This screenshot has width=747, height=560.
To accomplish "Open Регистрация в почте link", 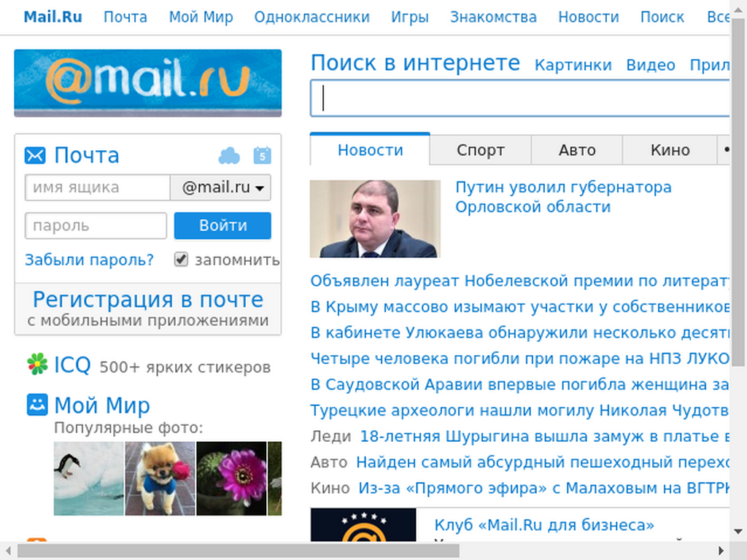I will click(x=147, y=300).
